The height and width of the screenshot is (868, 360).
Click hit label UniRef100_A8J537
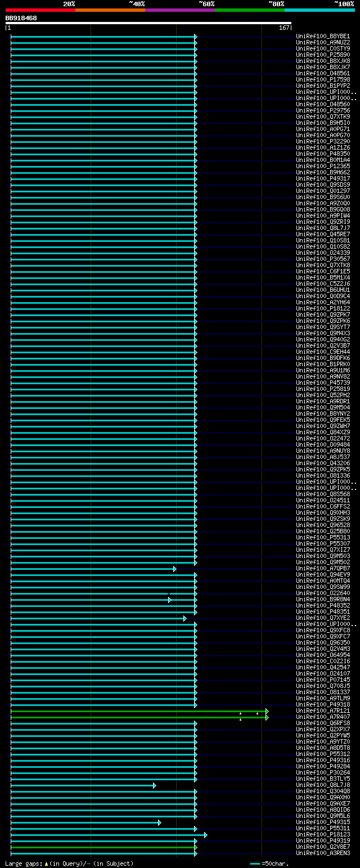pyautogui.click(x=323, y=457)
